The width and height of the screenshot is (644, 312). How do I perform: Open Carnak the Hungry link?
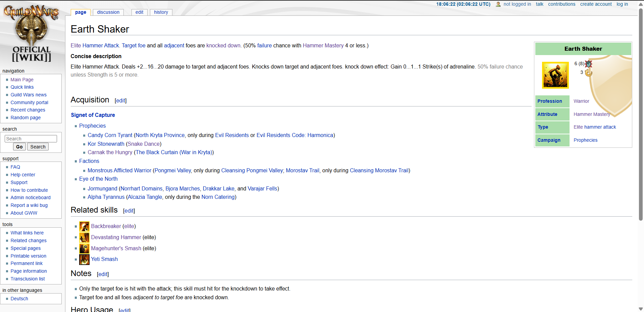click(x=110, y=152)
